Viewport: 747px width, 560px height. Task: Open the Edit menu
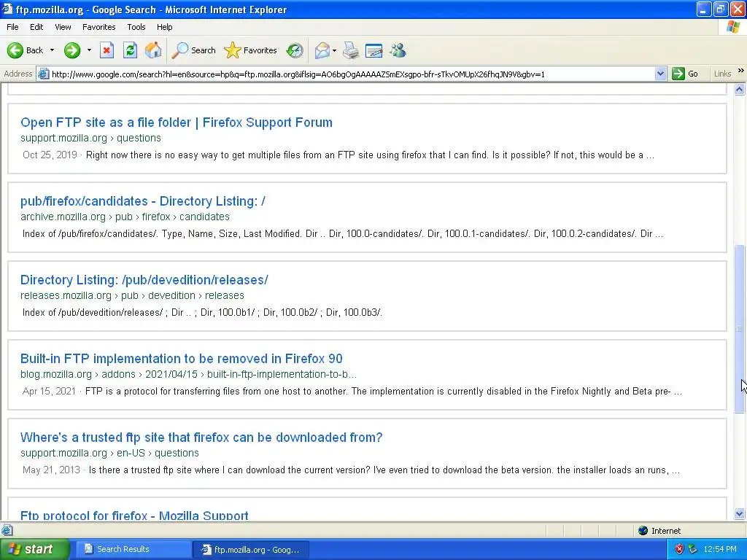[x=36, y=27]
